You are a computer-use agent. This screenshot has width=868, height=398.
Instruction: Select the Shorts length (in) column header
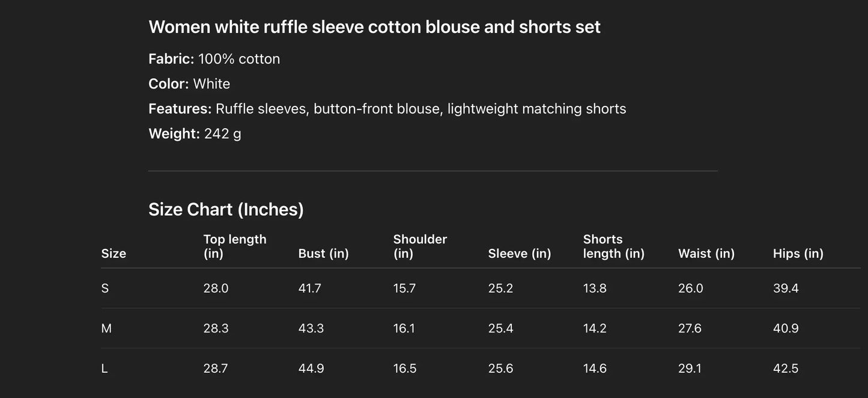[x=613, y=246]
